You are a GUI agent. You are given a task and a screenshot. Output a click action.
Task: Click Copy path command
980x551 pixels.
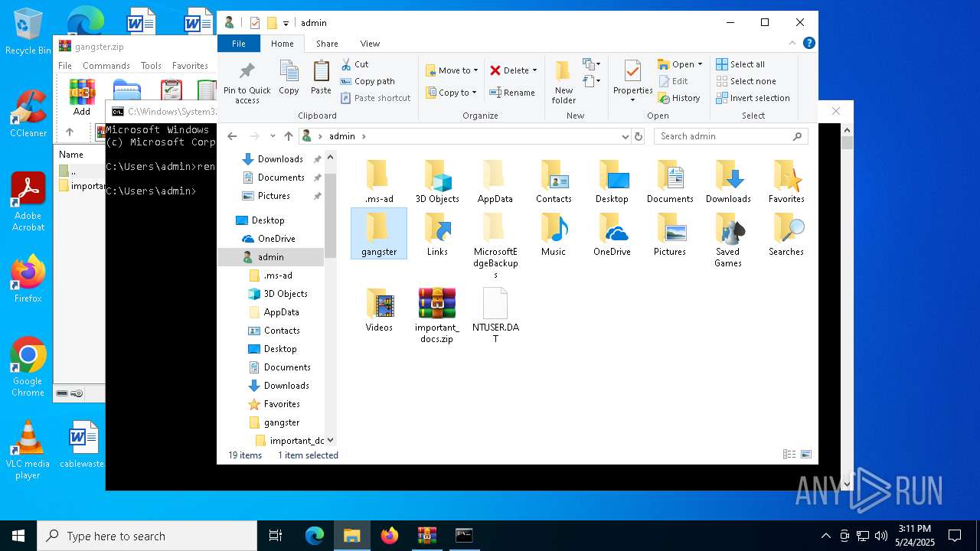[367, 81]
